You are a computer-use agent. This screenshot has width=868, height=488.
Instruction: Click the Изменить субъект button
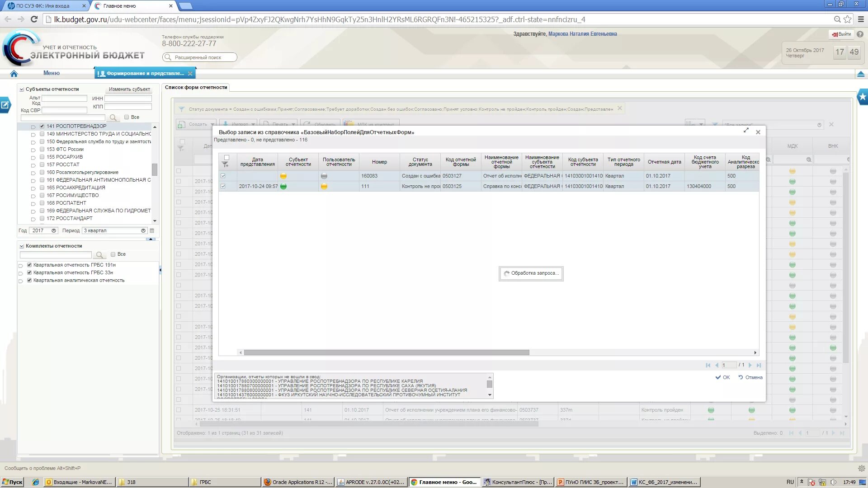[x=129, y=89]
